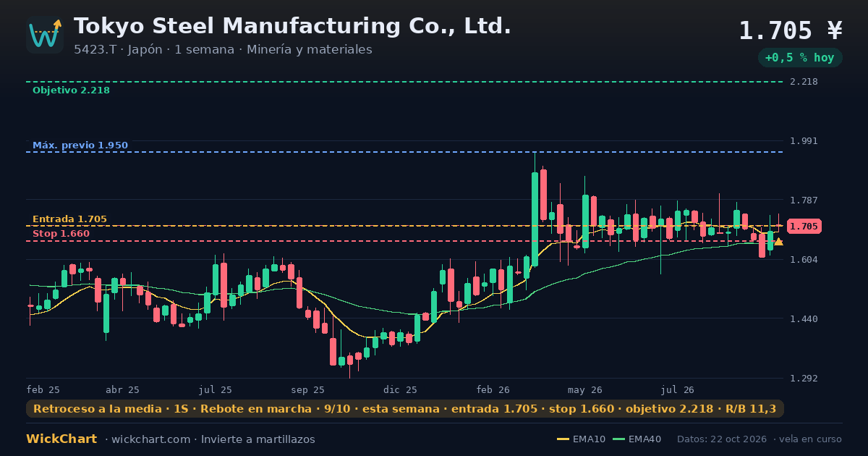Click the red 1.705 price tag on axis
This screenshot has width=868, height=456.
point(804,227)
